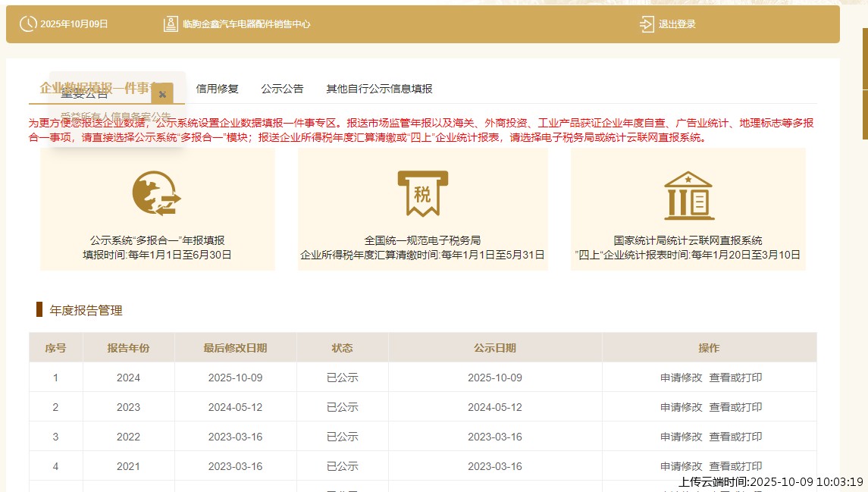
Task: Click 查看或打印 for the 2021 report
Action: coord(735,466)
